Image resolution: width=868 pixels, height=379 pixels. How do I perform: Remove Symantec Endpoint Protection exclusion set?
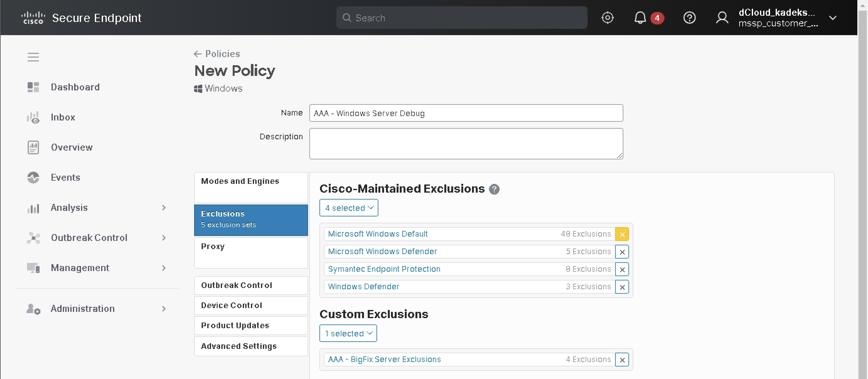tap(622, 269)
